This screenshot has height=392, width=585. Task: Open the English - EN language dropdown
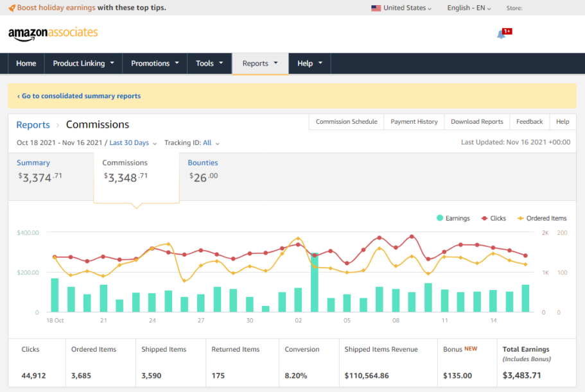(469, 8)
